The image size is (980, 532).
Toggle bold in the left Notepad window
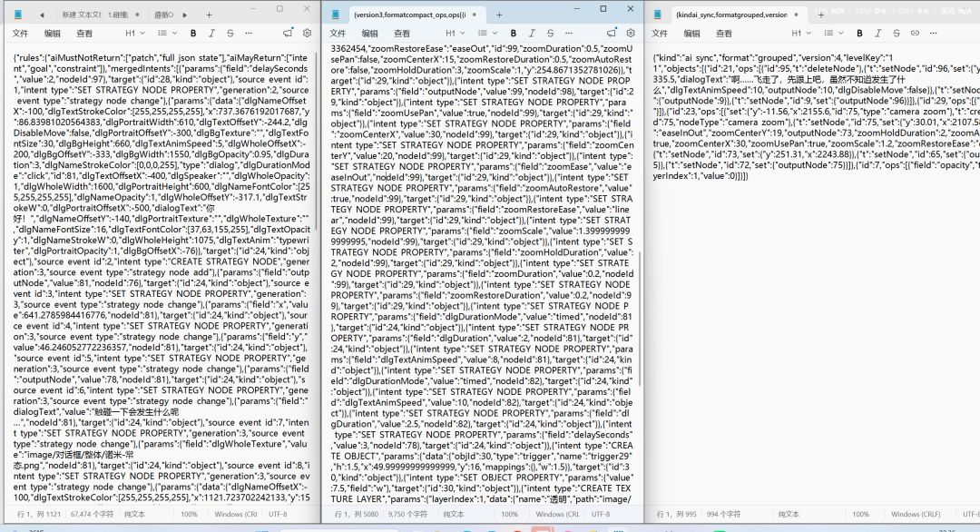193,33
